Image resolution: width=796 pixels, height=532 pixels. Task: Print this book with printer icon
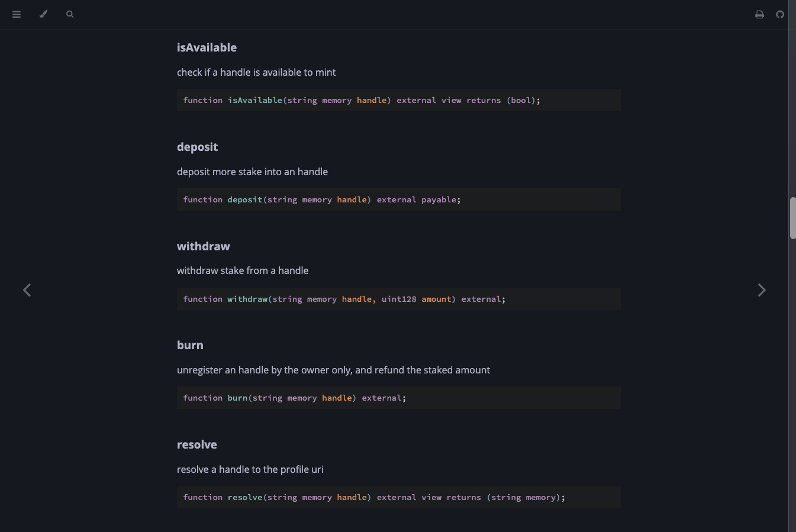click(759, 14)
